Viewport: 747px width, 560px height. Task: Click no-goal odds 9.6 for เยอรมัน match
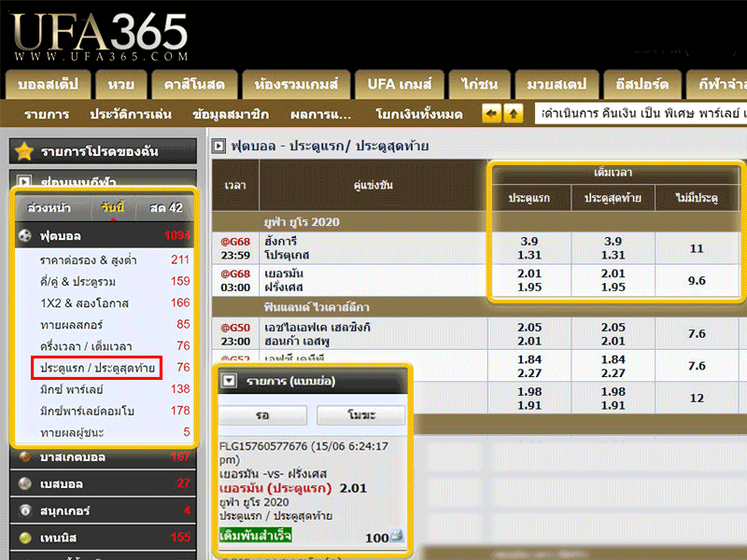click(x=697, y=281)
